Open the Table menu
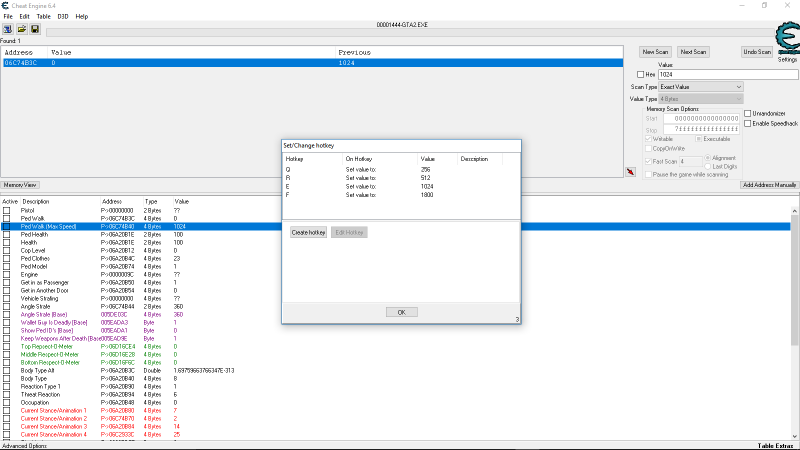The width and height of the screenshot is (800, 450). 43,16
